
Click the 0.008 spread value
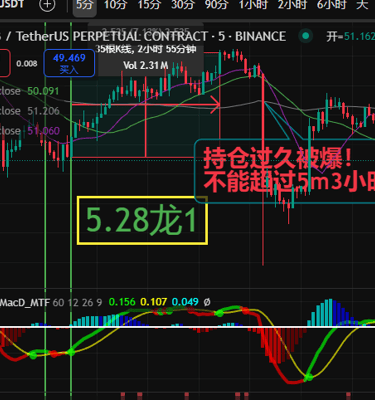tap(27, 63)
